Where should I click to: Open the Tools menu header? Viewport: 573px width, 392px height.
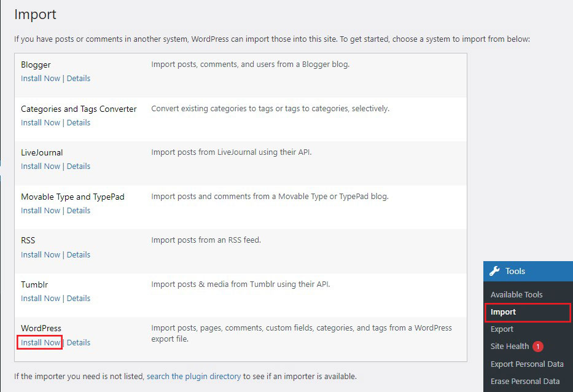(515, 271)
